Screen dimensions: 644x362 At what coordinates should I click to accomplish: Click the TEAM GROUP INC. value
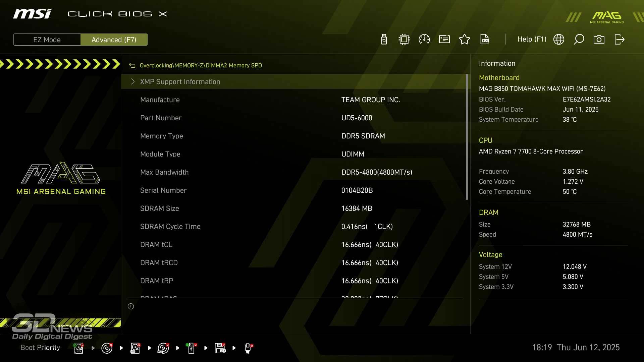tap(371, 100)
